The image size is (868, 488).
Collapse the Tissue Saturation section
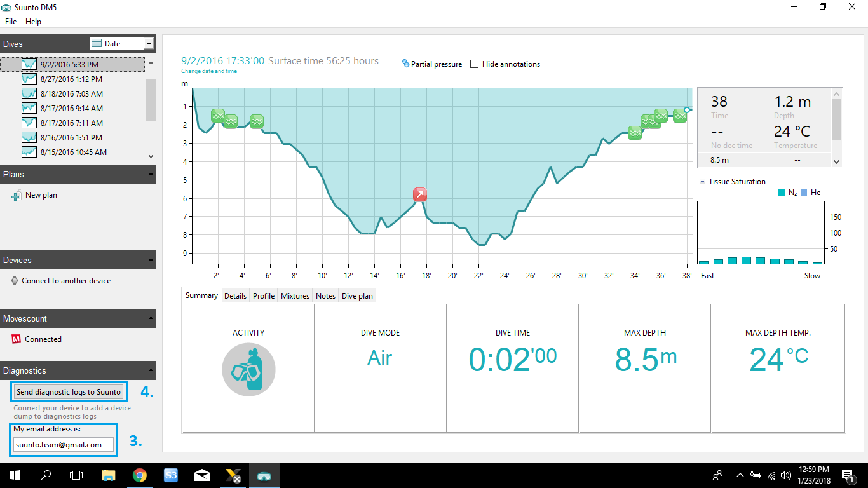[702, 181]
